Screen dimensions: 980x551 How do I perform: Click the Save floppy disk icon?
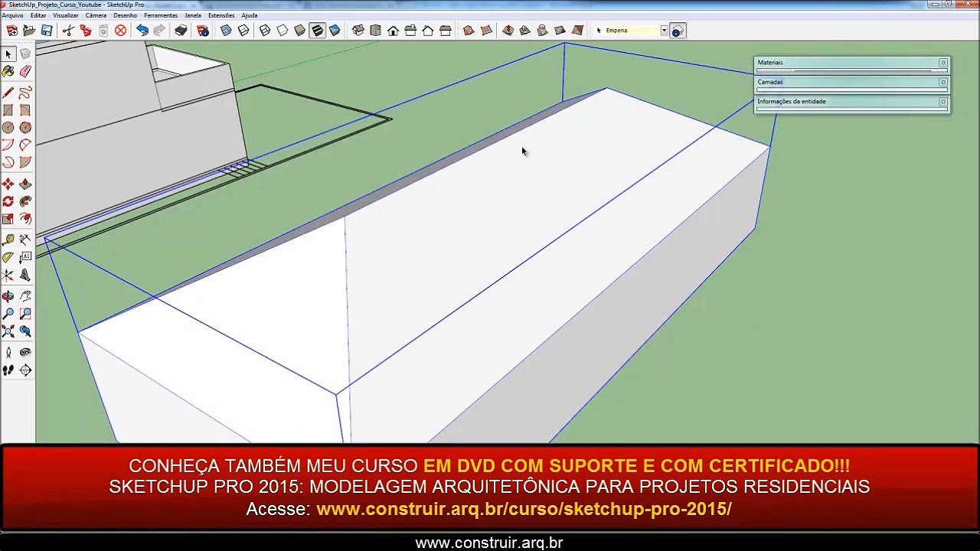47,31
